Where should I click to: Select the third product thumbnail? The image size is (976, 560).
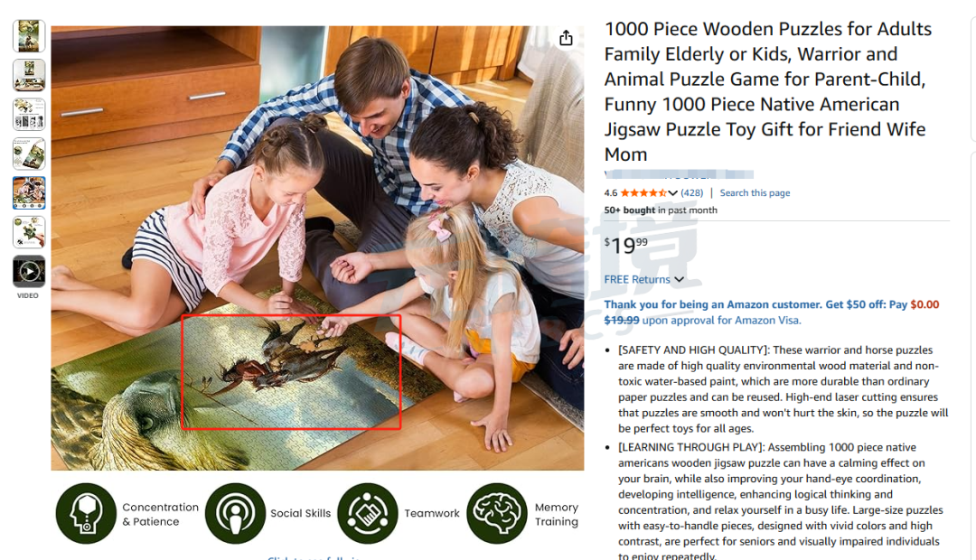[x=29, y=115]
